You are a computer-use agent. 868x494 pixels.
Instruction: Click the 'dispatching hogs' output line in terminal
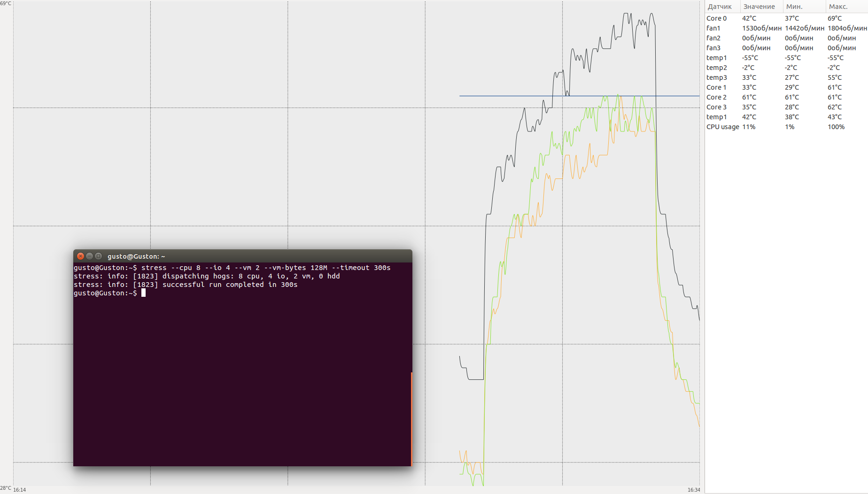click(x=207, y=276)
